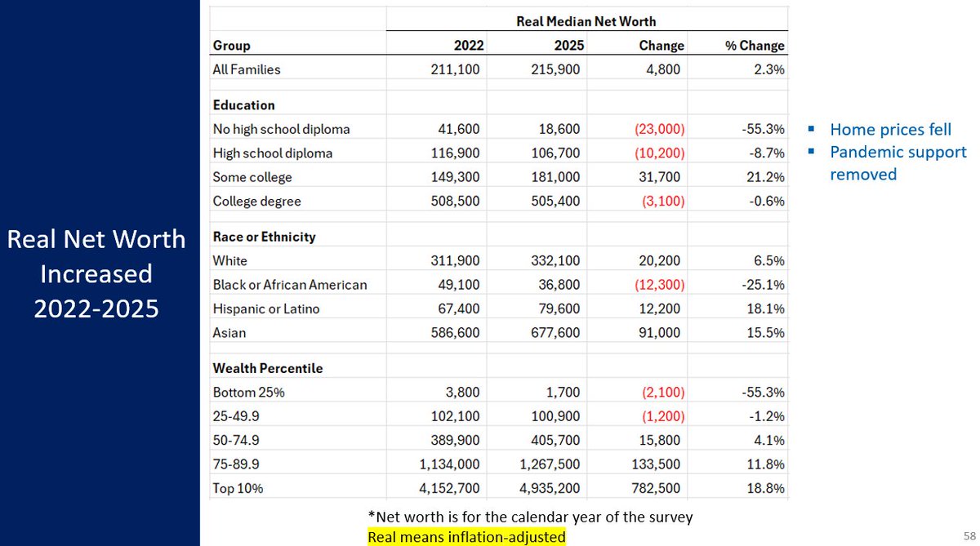Select the 'Pandemic support removed' bullet point
Screen dimensions: 980x546
(x=898, y=163)
